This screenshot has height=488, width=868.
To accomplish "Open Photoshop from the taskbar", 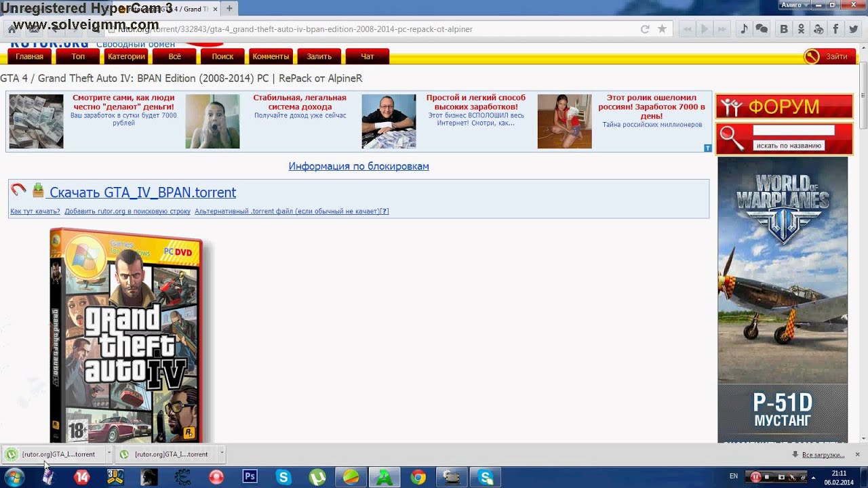I will pyautogui.click(x=250, y=476).
